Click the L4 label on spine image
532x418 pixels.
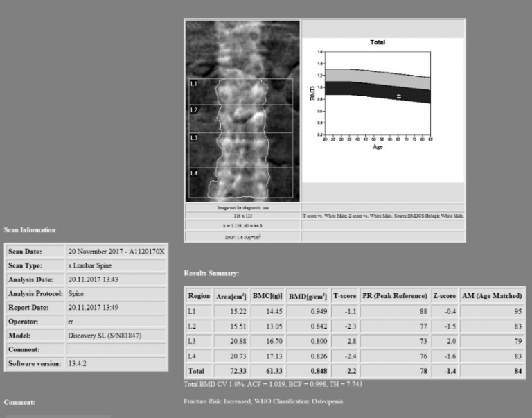point(195,172)
